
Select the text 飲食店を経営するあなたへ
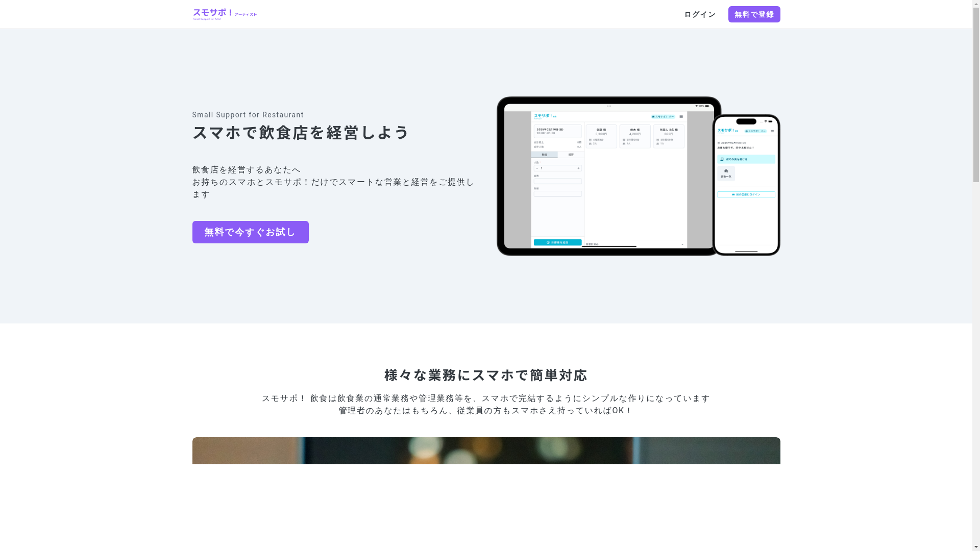coord(246,170)
